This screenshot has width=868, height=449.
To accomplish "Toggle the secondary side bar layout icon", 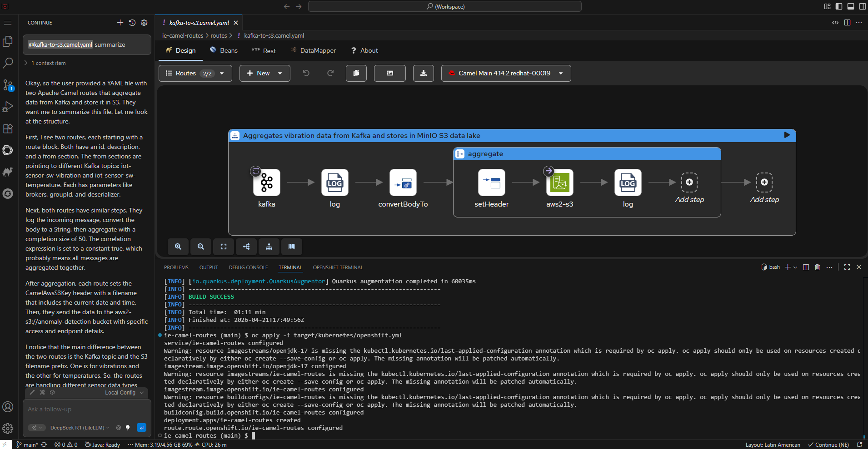I will click(863, 6).
